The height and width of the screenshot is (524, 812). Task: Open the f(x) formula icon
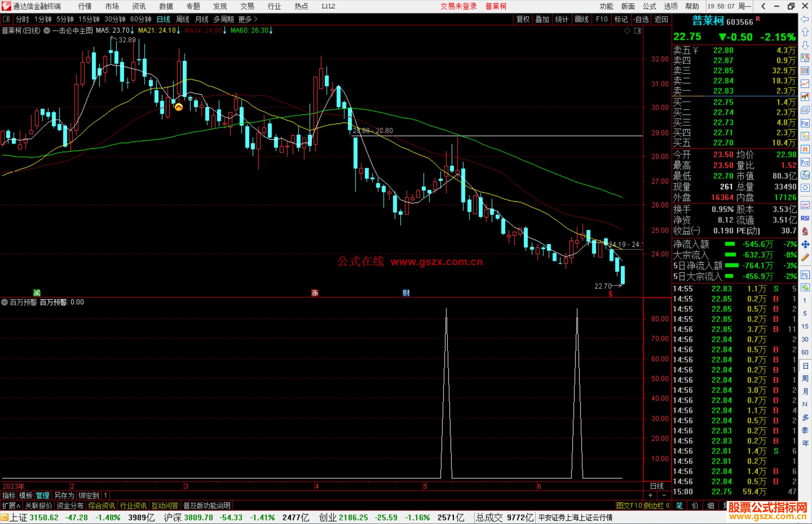coord(805,175)
